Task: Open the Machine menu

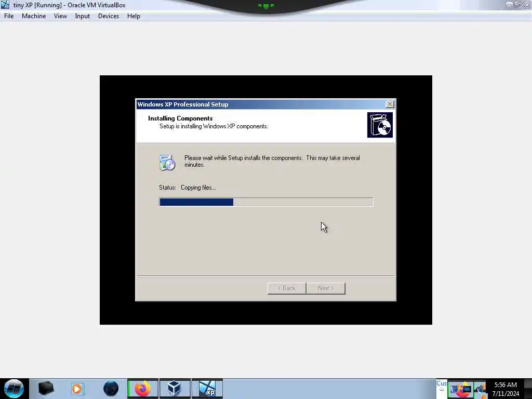Action: pos(34,16)
